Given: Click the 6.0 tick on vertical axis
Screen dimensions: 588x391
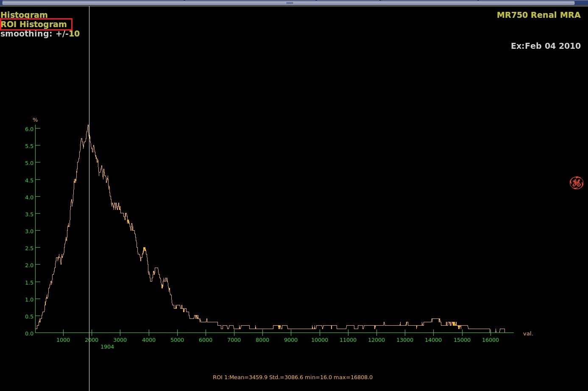Looking at the screenshot, I should click(x=29, y=129).
